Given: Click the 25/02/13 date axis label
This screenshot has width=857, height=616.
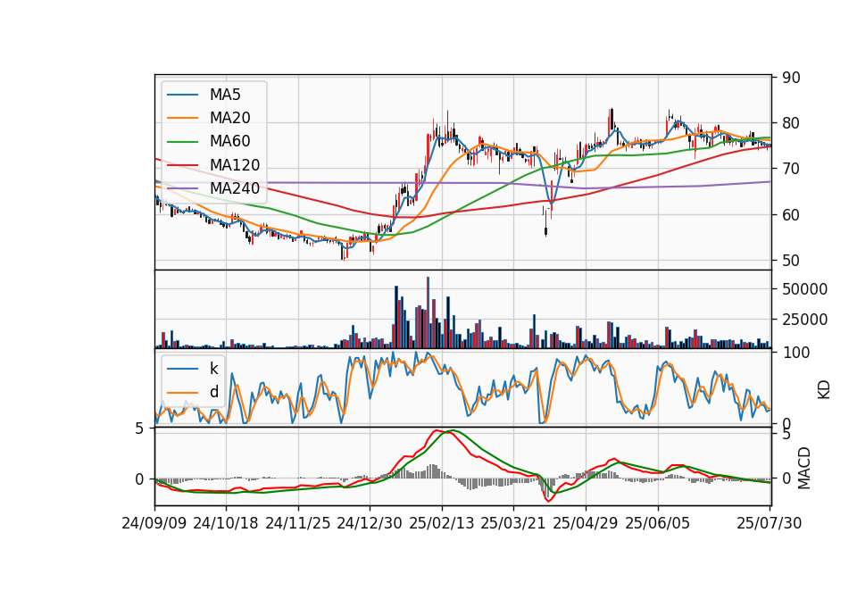Looking at the screenshot, I should [442, 523].
